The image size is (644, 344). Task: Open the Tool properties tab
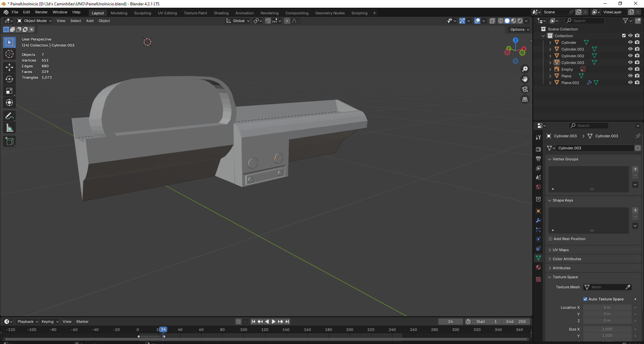[x=538, y=137]
